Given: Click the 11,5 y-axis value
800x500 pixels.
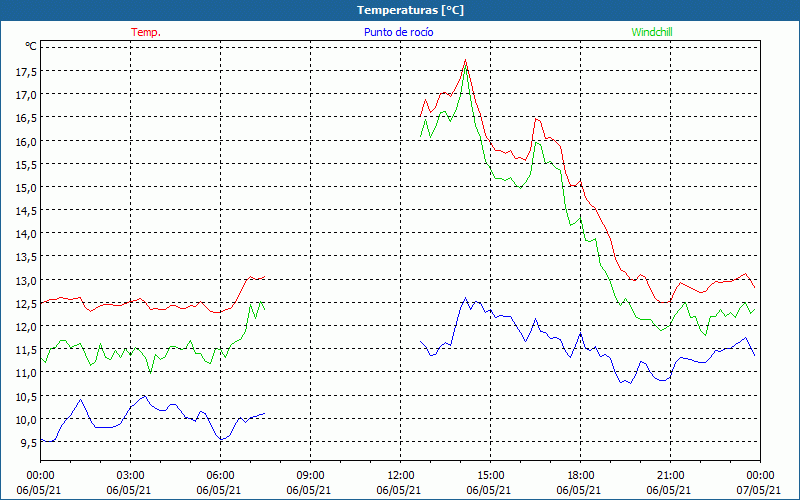Looking at the screenshot, I should (27, 350).
